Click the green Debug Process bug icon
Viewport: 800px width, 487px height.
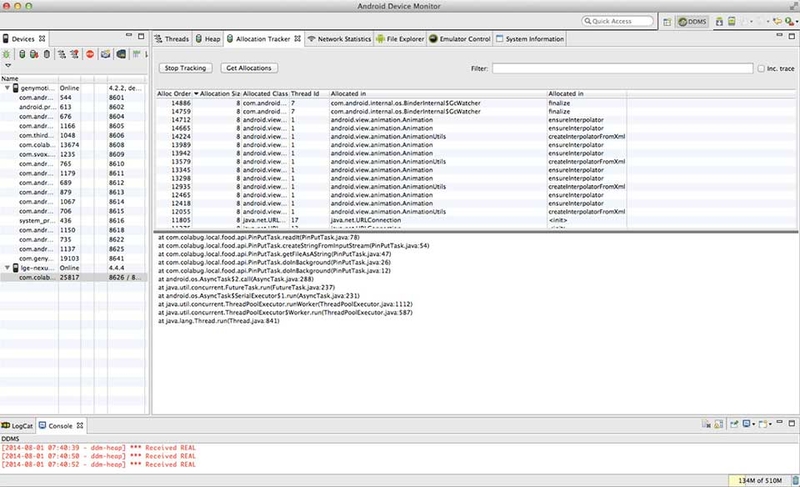[x=7, y=54]
